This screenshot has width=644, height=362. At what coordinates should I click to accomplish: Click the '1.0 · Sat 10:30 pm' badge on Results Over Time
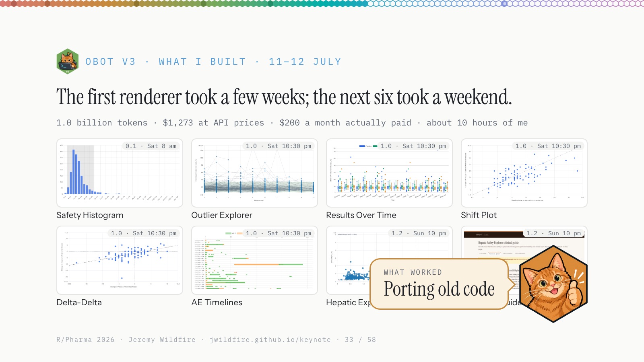[x=413, y=146]
